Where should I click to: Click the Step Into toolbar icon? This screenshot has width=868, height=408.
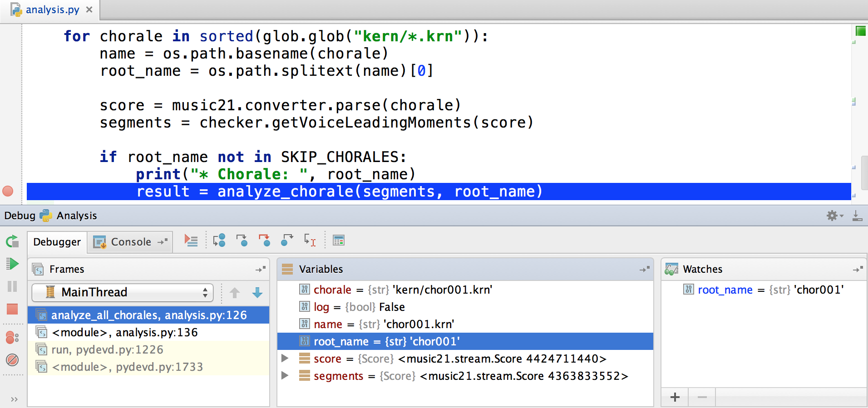242,241
